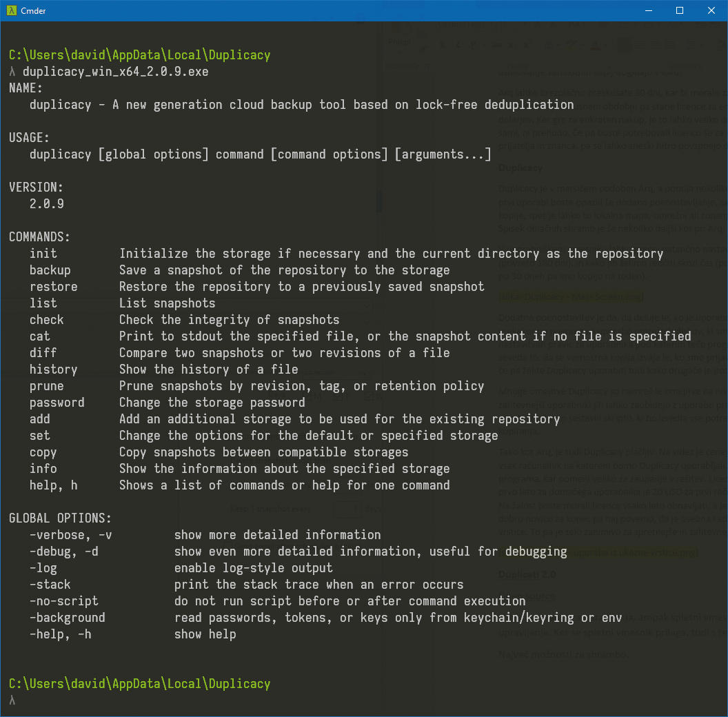Click the top path 'C:\Users\david\AppData\Local\Duplicacy' line
The width and height of the screenshot is (728, 717).
point(140,55)
